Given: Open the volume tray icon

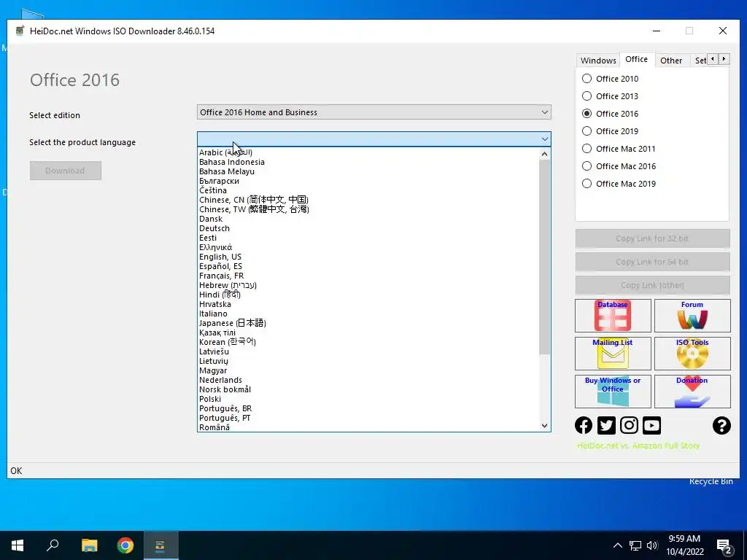Looking at the screenshot, I should [652, 545].
